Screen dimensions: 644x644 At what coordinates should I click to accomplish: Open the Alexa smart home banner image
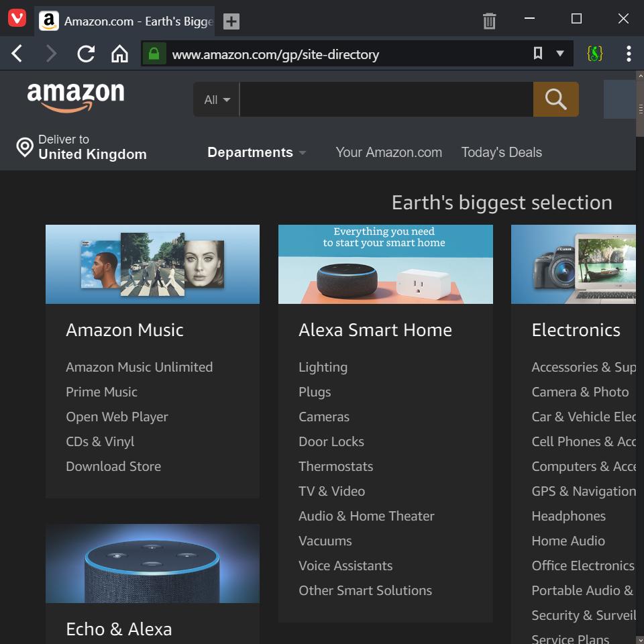385,264
